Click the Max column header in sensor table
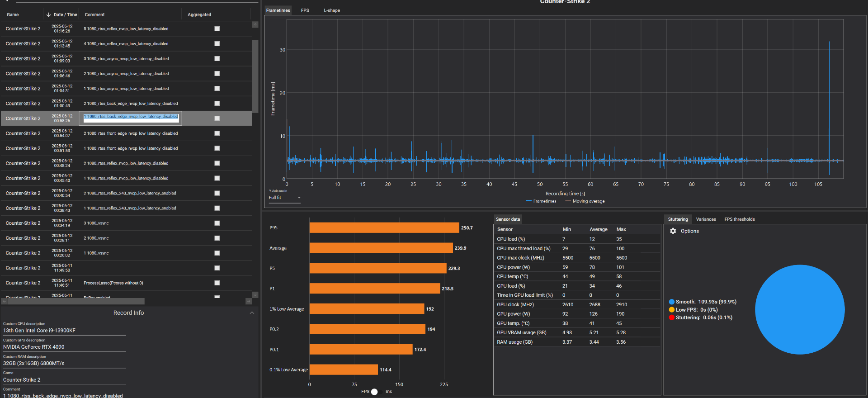 [621, 229]
